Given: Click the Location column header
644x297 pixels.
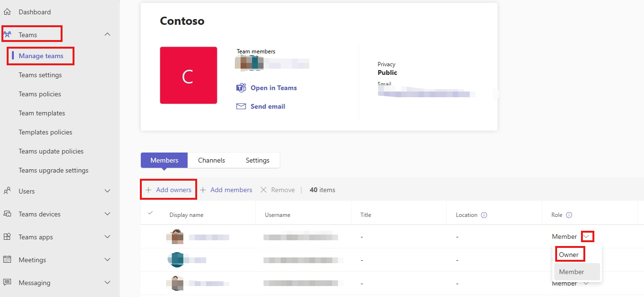Looking at the screenshot, I should [466, 215].
